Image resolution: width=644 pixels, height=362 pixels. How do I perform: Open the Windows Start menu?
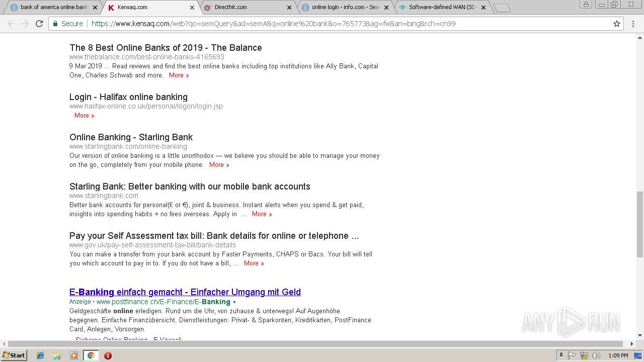point(14,355)
